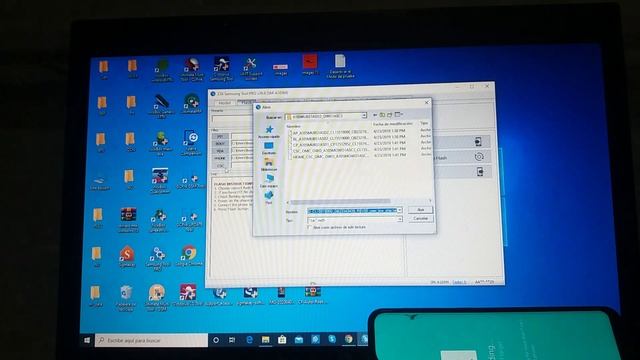The image size is (640, 360).
Task: Click the BOOT button in Z3X window
Action: (220, 144)
